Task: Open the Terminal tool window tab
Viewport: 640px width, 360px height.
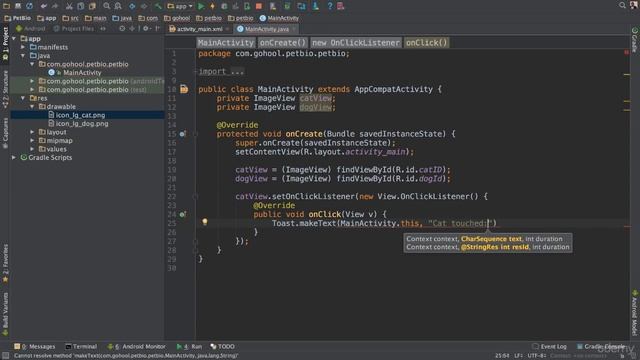Action: pyautogui.click(x=81, y=346)
